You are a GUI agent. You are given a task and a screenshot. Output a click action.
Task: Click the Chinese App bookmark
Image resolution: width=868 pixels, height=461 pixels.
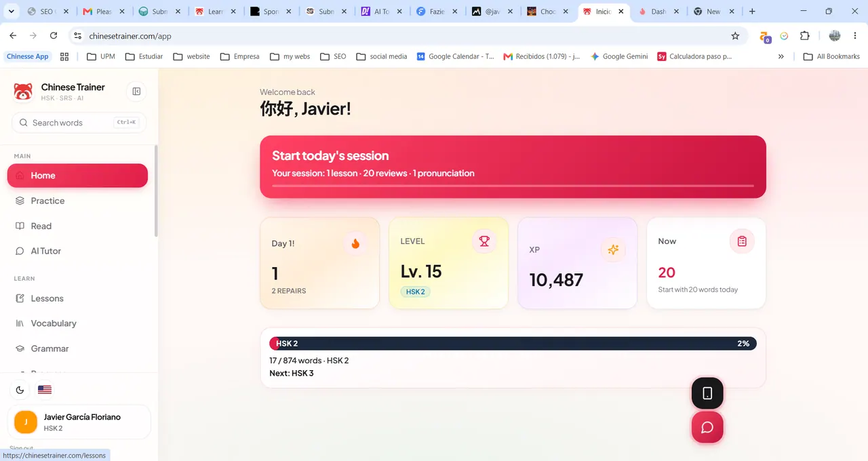(28, 56)
